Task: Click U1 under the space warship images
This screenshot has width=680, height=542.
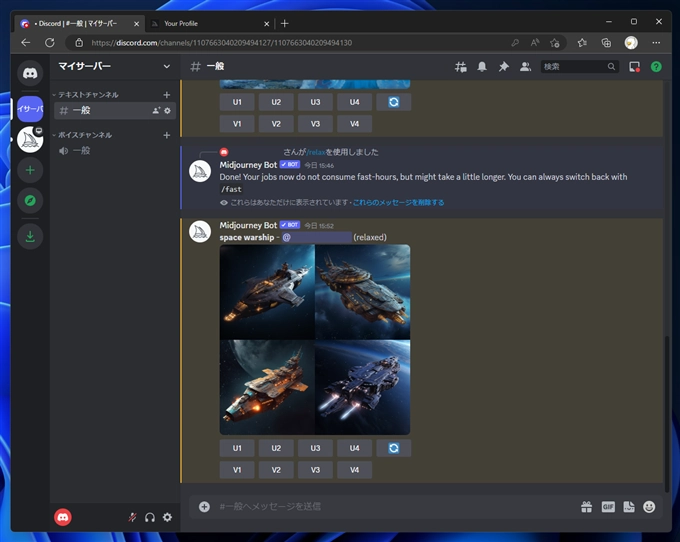Action: 237,448
